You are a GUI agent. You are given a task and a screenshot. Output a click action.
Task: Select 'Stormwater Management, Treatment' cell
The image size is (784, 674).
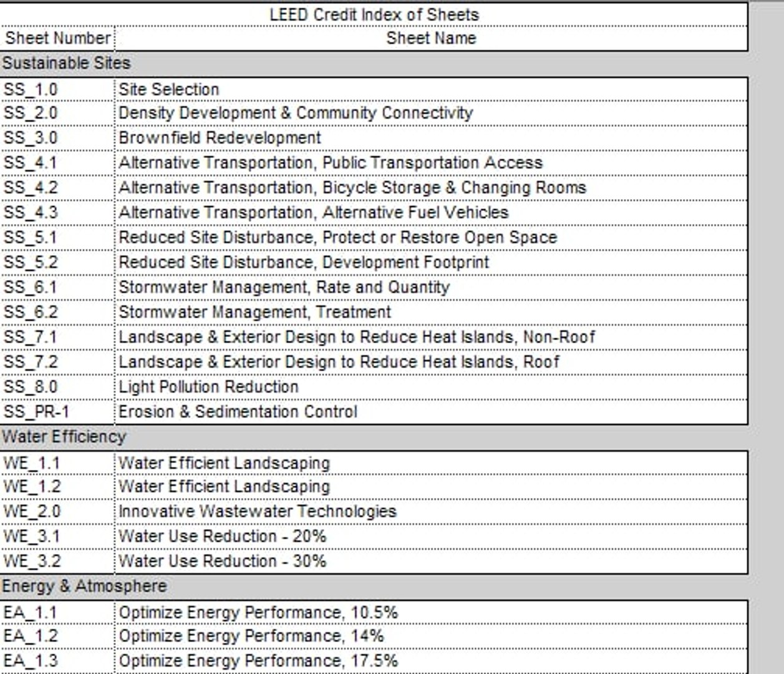tap(432, 312)
